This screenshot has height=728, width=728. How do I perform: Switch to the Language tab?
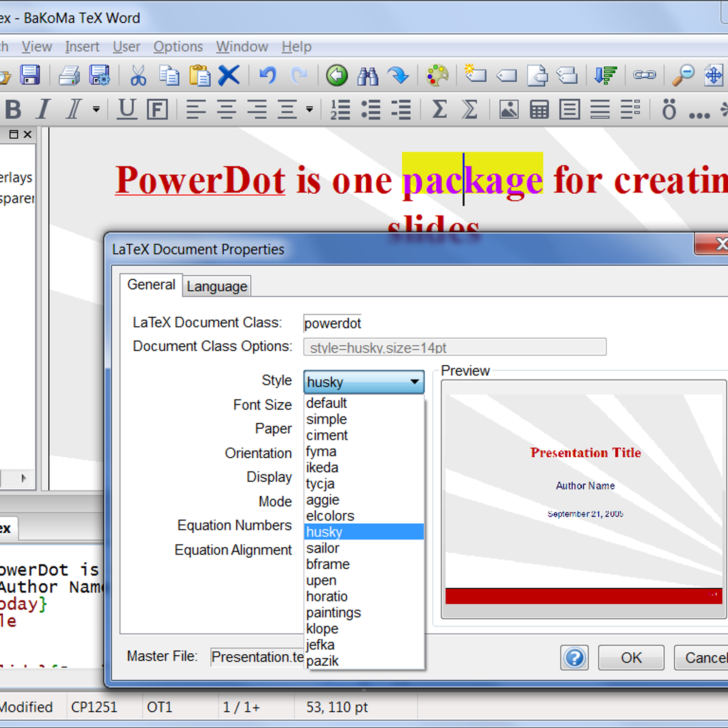pos(217,286)
